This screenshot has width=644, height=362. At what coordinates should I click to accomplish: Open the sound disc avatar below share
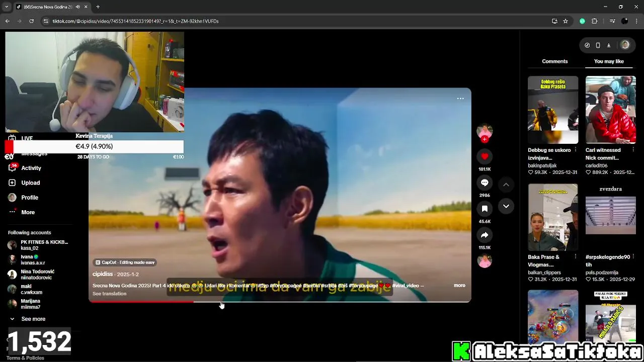(x=485, y=261)
